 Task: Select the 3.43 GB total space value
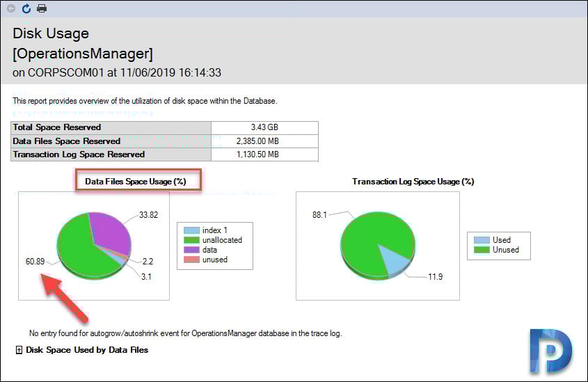click(x=264, y=127)
